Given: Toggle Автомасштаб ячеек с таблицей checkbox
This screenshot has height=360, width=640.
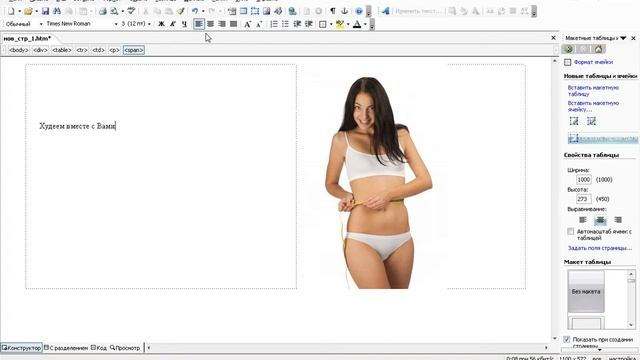Looking at the screenshot, I should coord(571,231).
